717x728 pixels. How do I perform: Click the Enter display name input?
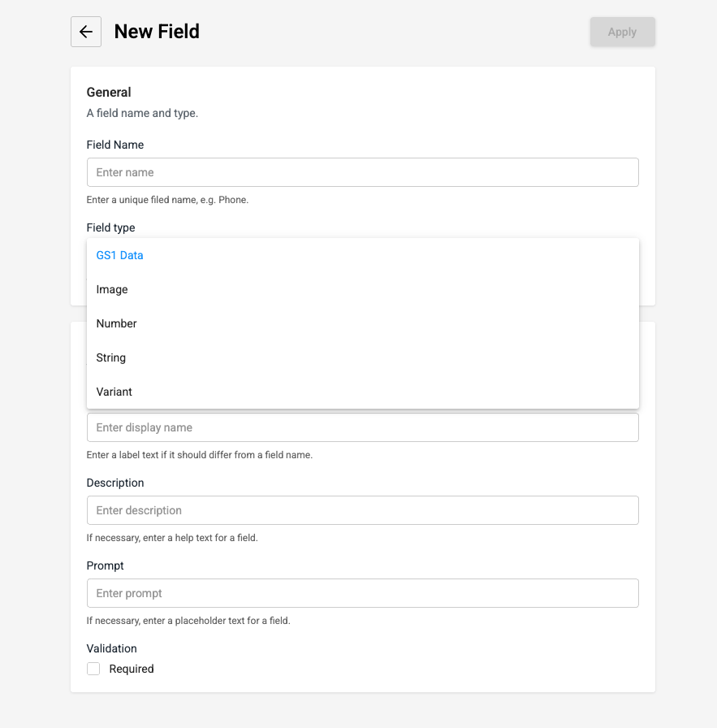362,427
